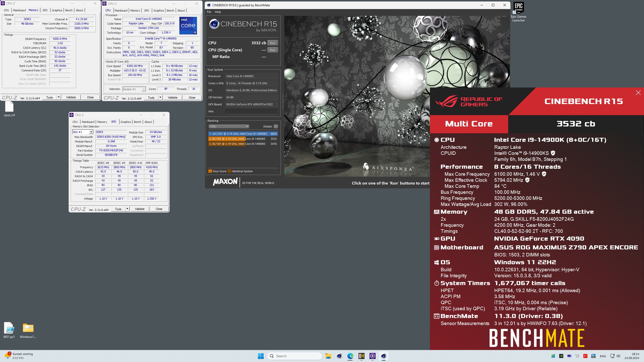This screenshot has width=644, height=362.
Task: Open Bench tab in CPU window
Action: coord(170,11)
